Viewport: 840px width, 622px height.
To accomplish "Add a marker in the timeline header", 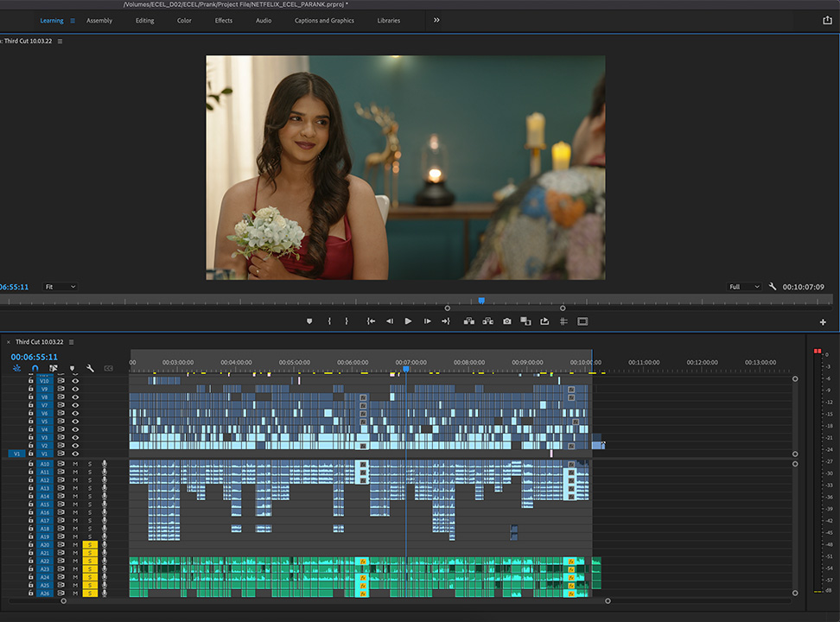I will [72, 369].
